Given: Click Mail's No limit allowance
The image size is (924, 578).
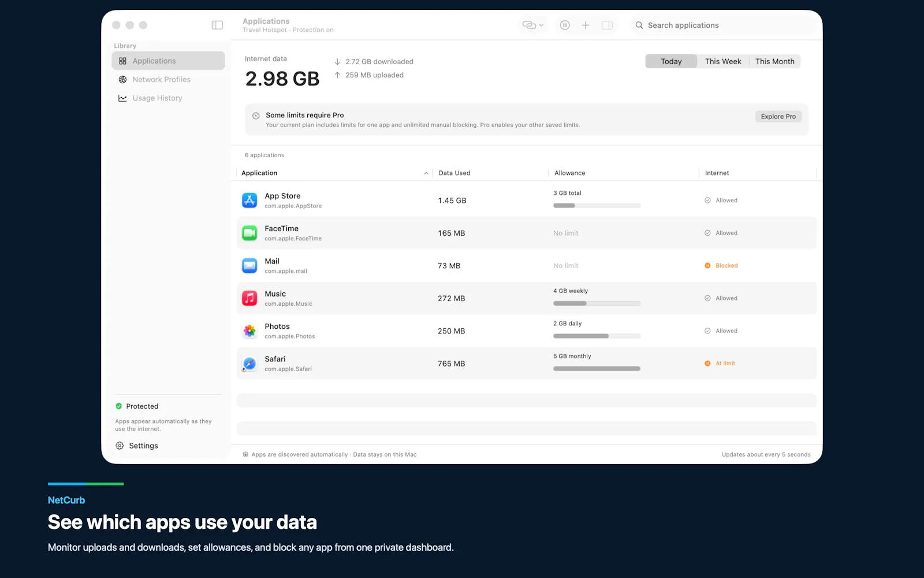Looking at the screenshot, I should tap(565, 266).
